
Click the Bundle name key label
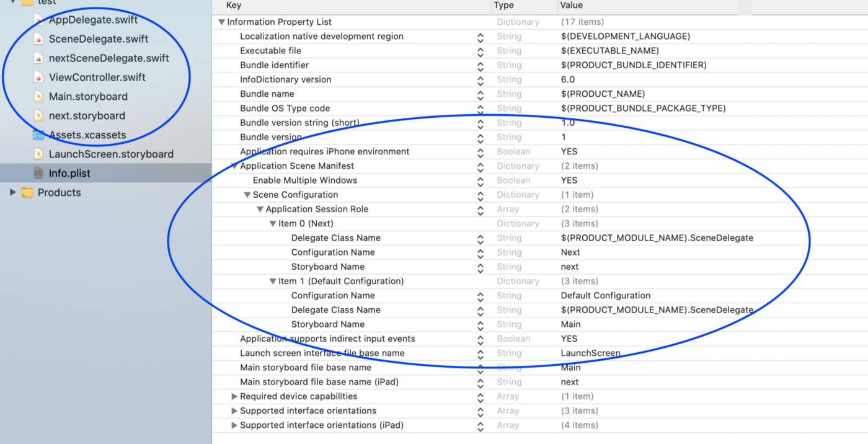(267, 94)
